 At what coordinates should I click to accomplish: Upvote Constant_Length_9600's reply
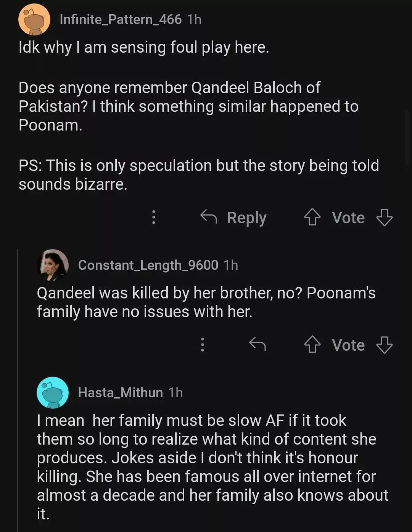pos(312,345)
